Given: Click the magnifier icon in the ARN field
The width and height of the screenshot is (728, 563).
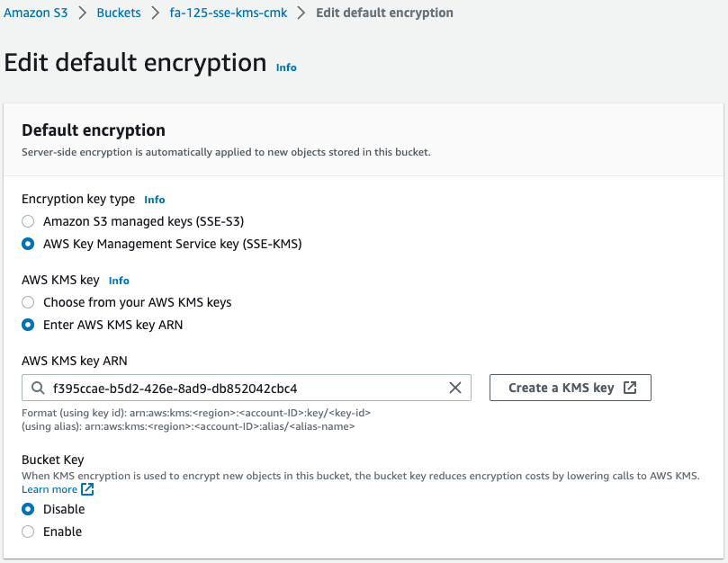Looking at the screenshot, I should (x=36, y=388).
